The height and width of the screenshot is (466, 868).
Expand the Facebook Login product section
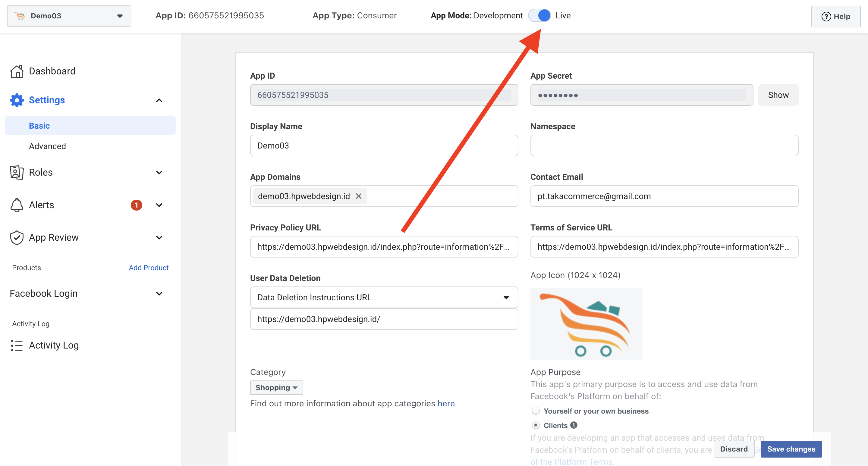pos(159,294)
